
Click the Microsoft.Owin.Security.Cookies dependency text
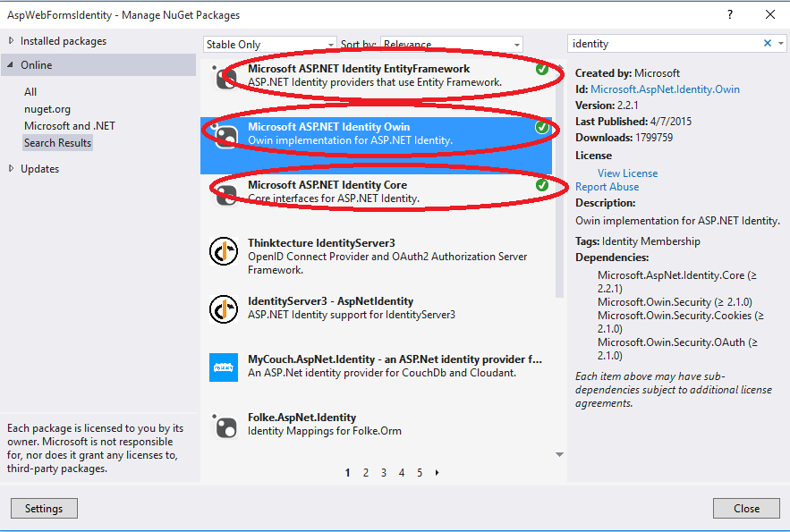click(681, 322)
